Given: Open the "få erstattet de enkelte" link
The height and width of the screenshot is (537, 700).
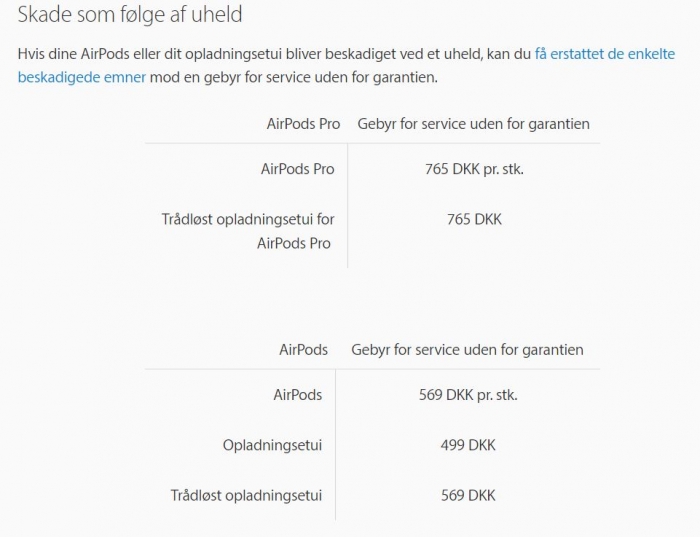Looking at the screenshot, I should [605, 54].
